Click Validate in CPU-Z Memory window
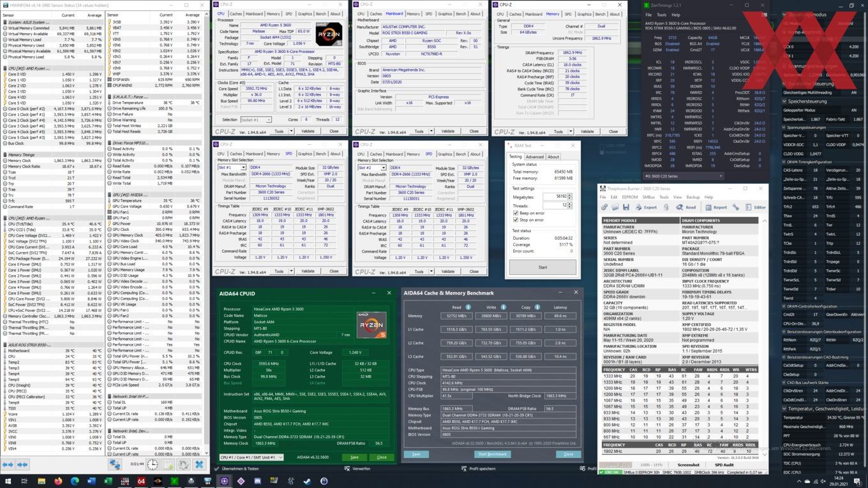 [x=587, y=131]
